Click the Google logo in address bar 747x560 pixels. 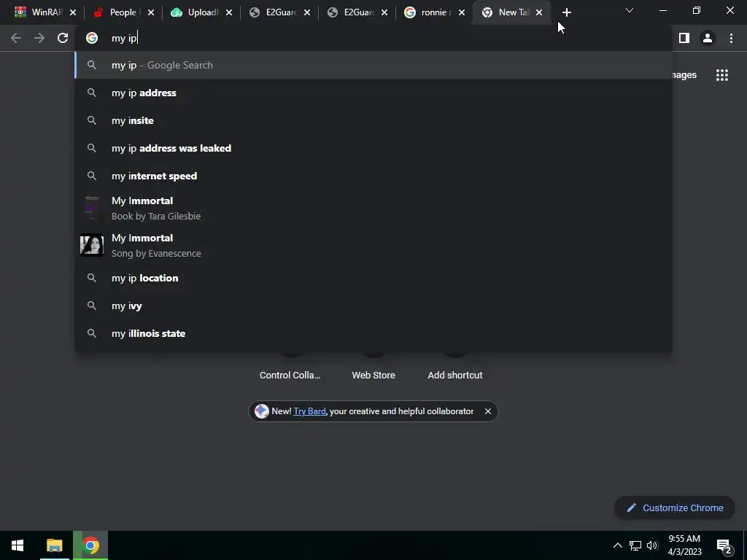coord(92,38)
